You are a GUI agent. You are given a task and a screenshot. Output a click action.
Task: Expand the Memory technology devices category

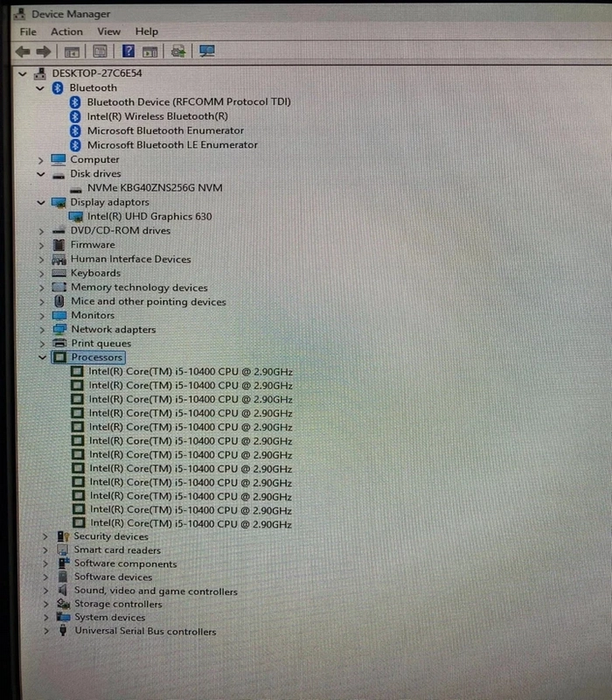(x=41, y=288)
